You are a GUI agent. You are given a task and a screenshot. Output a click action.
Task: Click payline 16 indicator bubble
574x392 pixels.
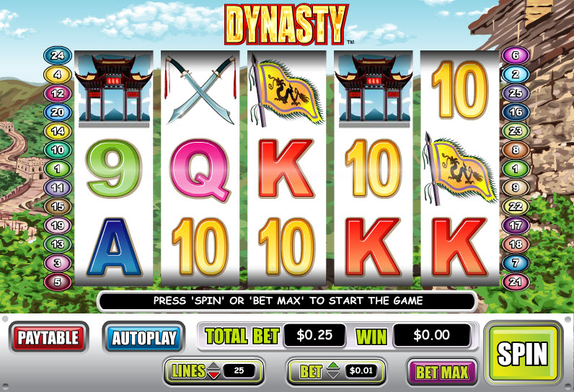(516, 112)
